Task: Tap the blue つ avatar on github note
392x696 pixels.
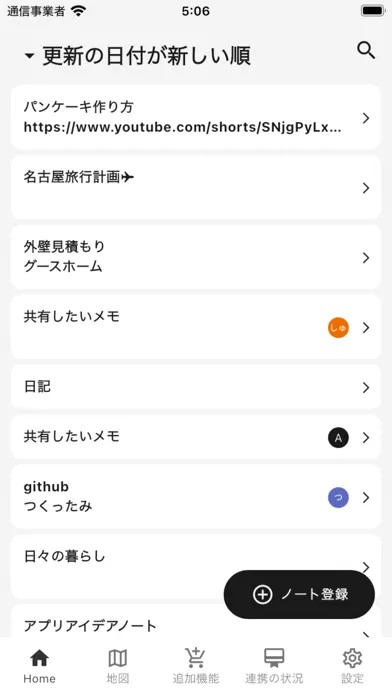Action: click(338, 498)
